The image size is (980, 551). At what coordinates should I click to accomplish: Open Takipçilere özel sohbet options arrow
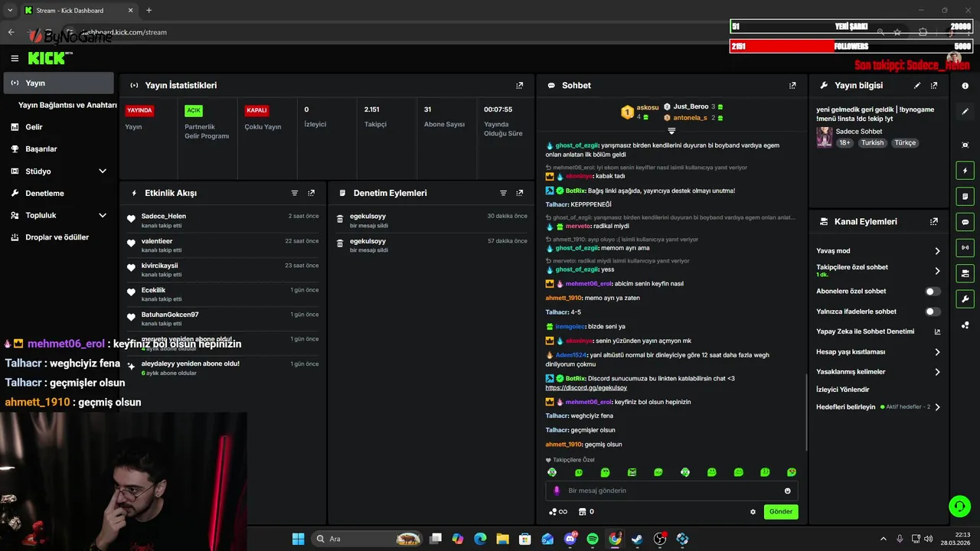[937, 271]
